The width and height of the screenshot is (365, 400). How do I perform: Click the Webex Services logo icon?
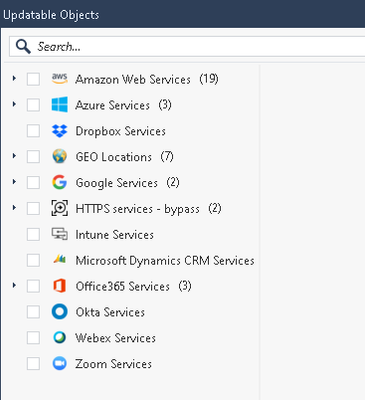pos(60,338)
